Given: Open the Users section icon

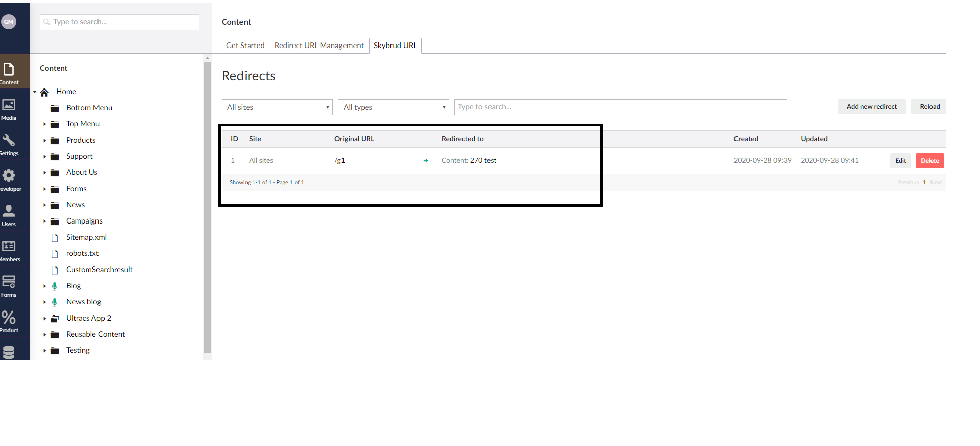Looking at the screenshot, I should [x=9, y=211].
